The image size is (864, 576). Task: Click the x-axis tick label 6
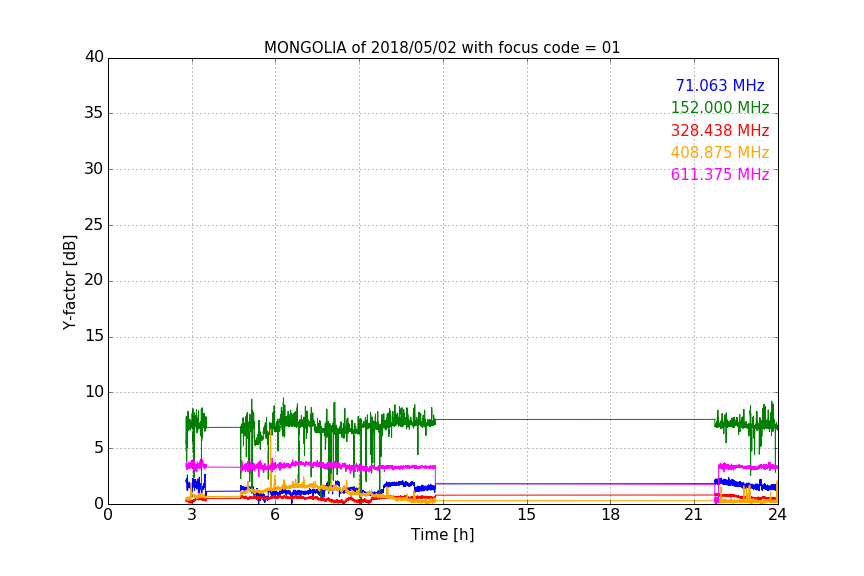pyautogui.click(x=275, y=515)
